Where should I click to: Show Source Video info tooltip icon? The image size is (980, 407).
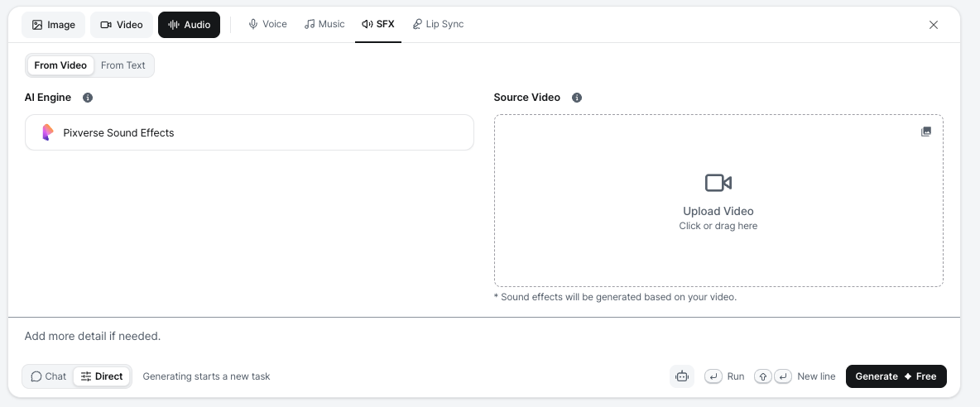click(577, 98)
